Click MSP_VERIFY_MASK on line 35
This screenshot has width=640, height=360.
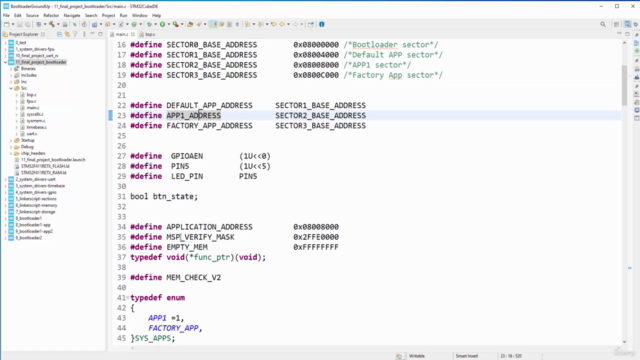click(200, 237)
